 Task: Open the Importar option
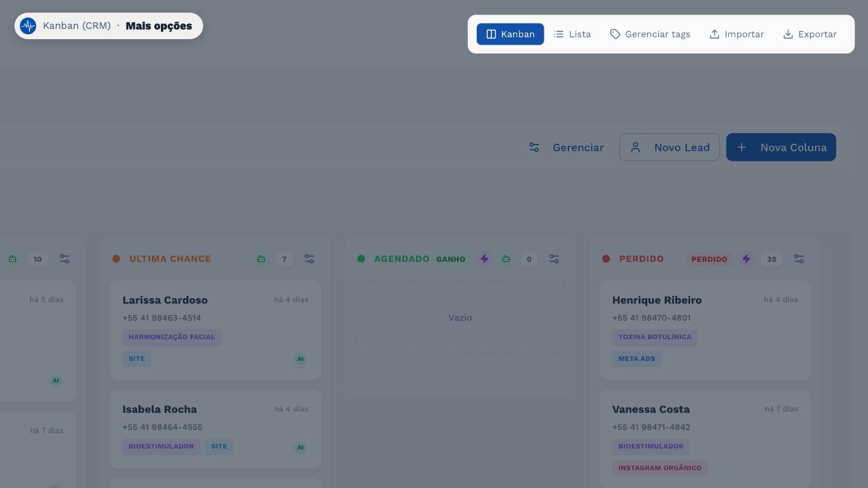(737, 34)
